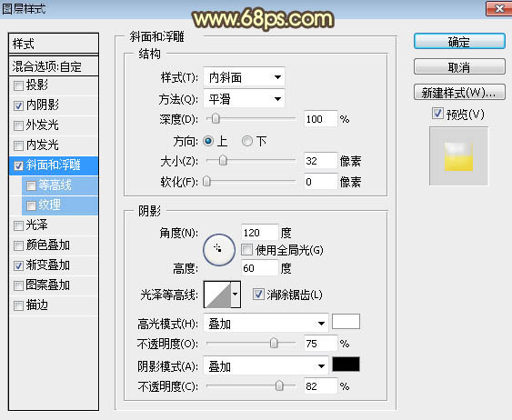Open the 方法 technique dropdown showing 平滑
The height and width of the screenshot is (420, 512).
244,98
